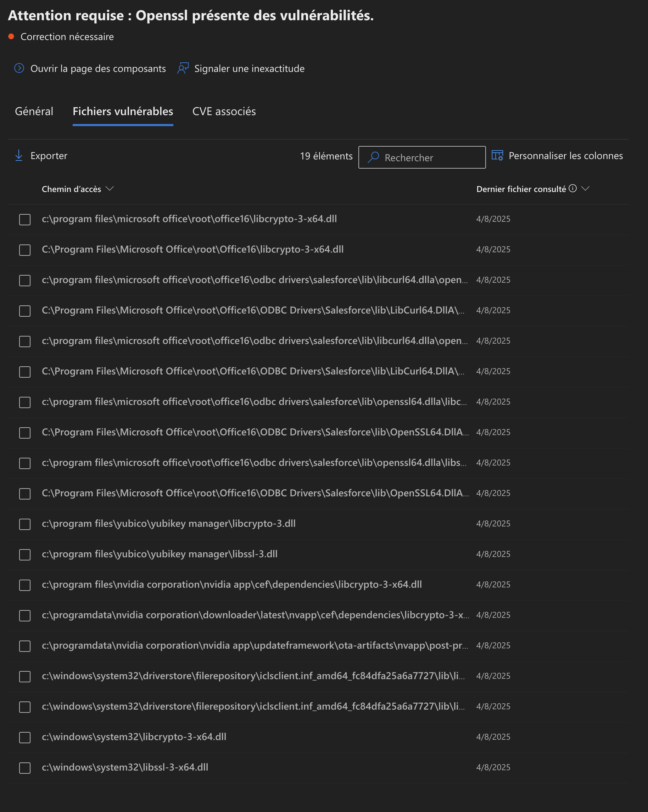The height and width of the screenshot is (812, 648).
Task: Select checkbox for yubikey manager\libssl-3.dll
Action: pos(25,555)
